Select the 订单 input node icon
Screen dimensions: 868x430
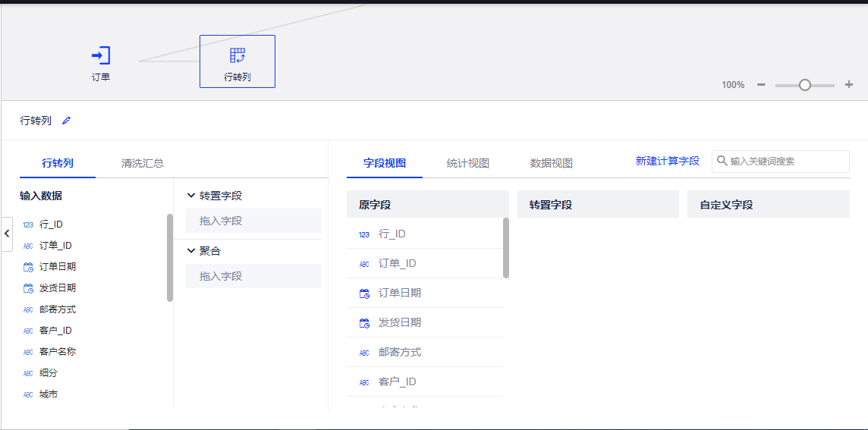[101, 55]
